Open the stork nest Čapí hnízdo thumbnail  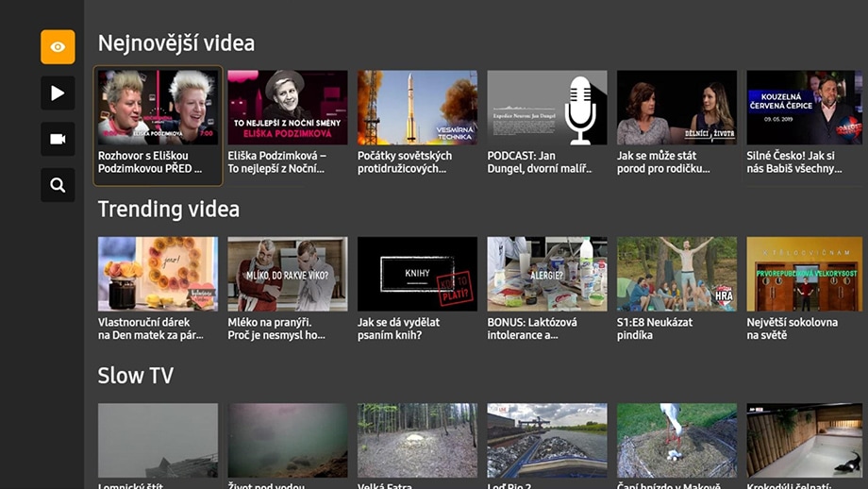point(676,440)
